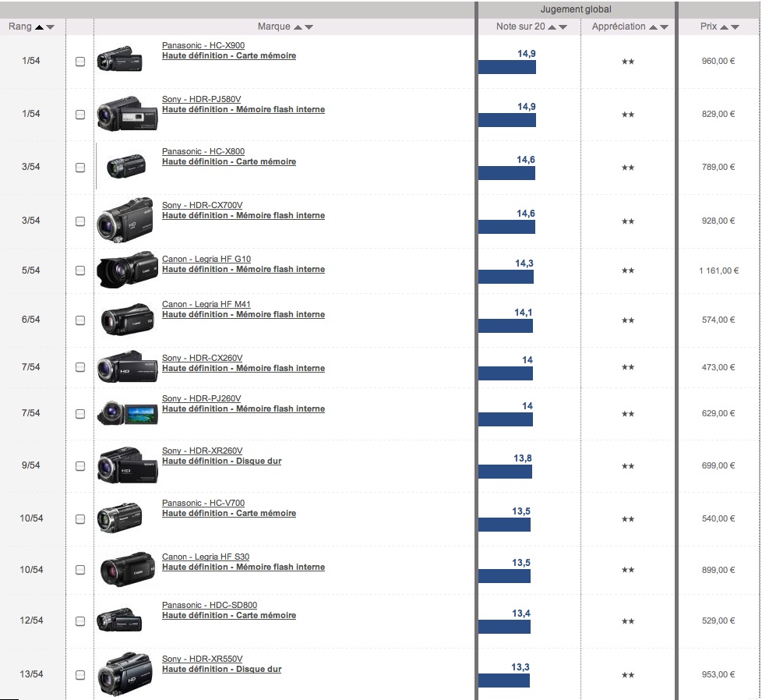Tick the checkbox for Panasonic HDC-SD800
This screenshot has width=762, height=700.
(x=80, y=620)
